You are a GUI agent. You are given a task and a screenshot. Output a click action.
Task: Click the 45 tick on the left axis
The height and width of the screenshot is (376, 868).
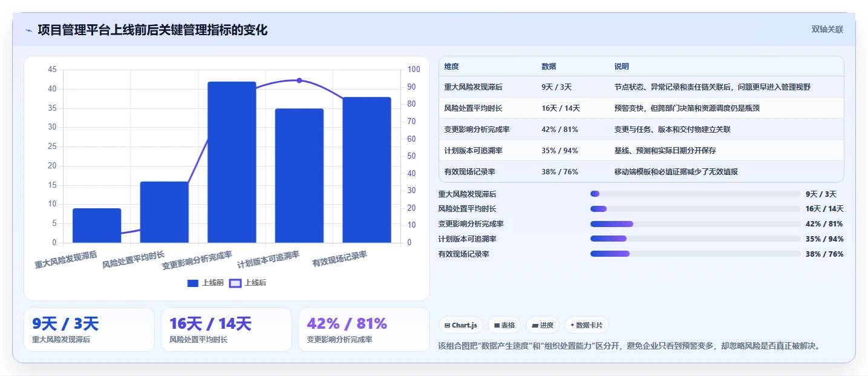click(52, 70)
